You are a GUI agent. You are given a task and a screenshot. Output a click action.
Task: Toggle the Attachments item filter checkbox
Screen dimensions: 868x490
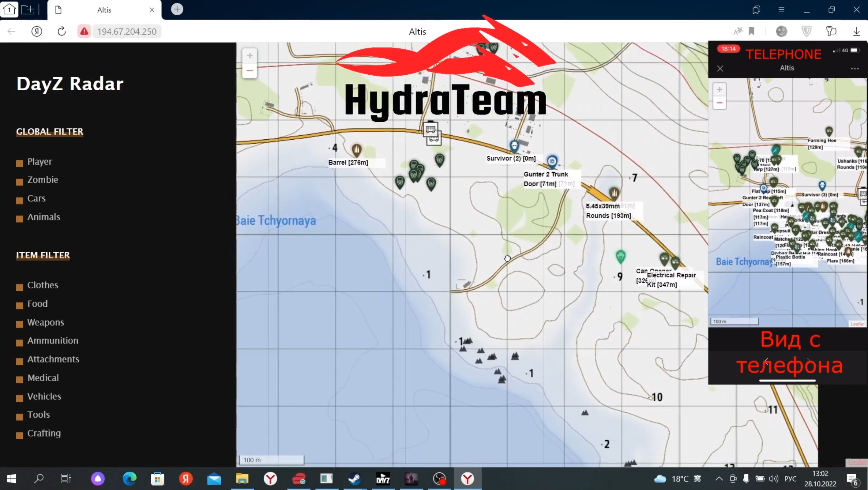tap(20, 361)
